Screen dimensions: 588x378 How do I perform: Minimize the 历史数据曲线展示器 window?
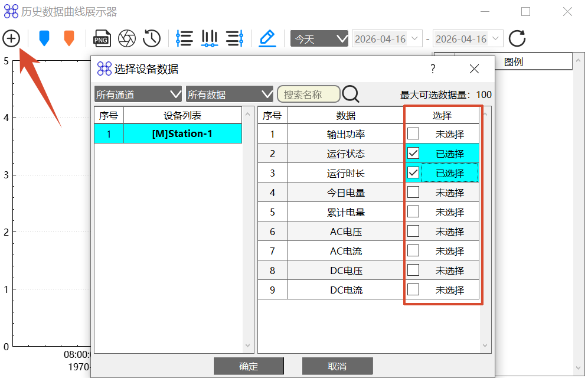coord(485,12)
